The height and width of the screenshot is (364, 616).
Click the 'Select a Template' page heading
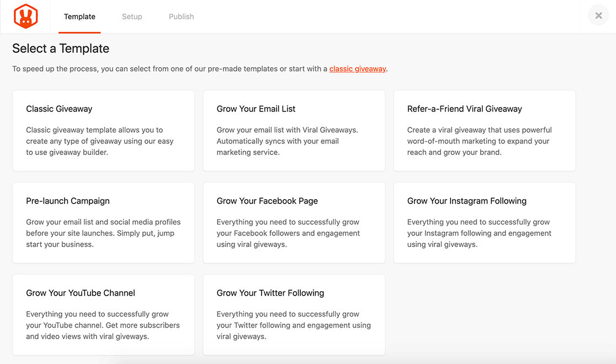click(x=61, y=49)
